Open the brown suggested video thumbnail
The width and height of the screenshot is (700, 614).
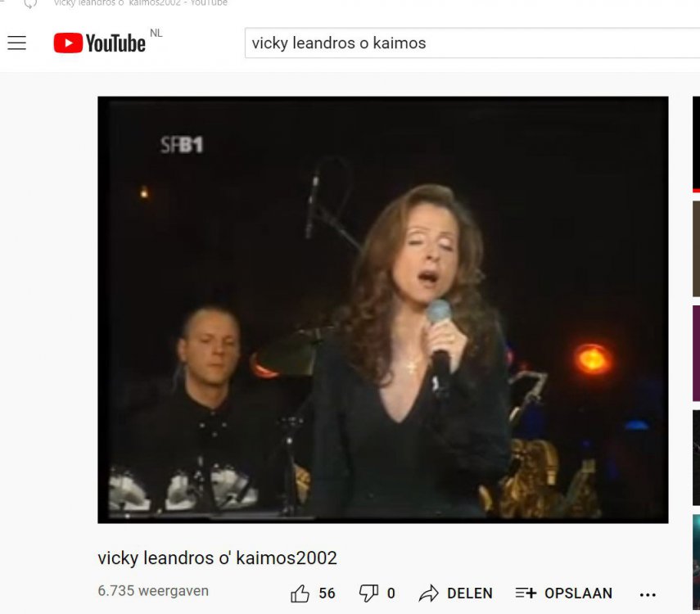(x=697, y=248)
